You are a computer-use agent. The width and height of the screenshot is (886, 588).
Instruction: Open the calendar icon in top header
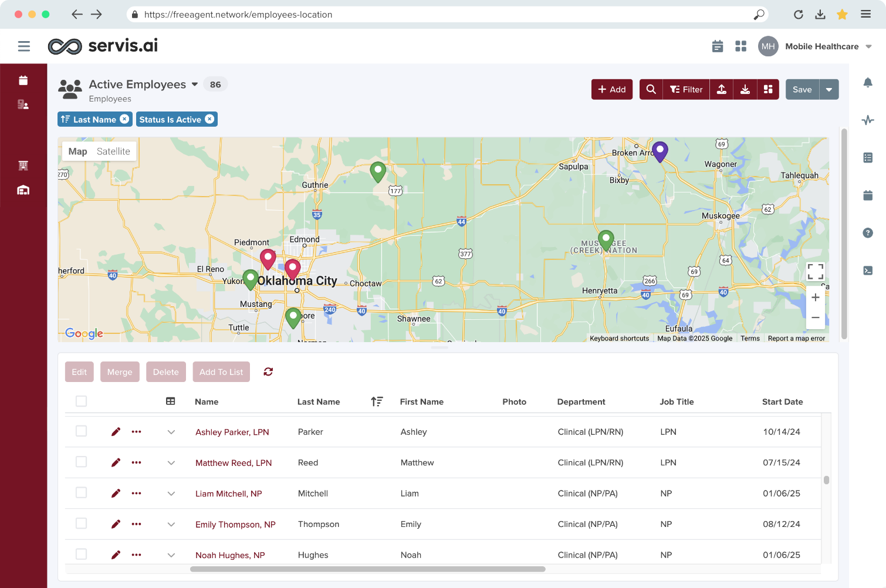pyautogui.click(x=717, y=46)
